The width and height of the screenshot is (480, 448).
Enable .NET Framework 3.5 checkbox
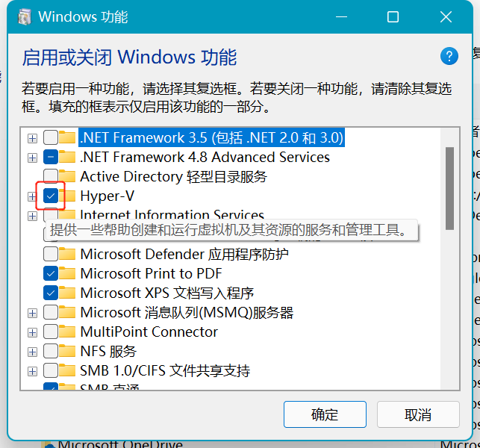click(x=50, y=137)
